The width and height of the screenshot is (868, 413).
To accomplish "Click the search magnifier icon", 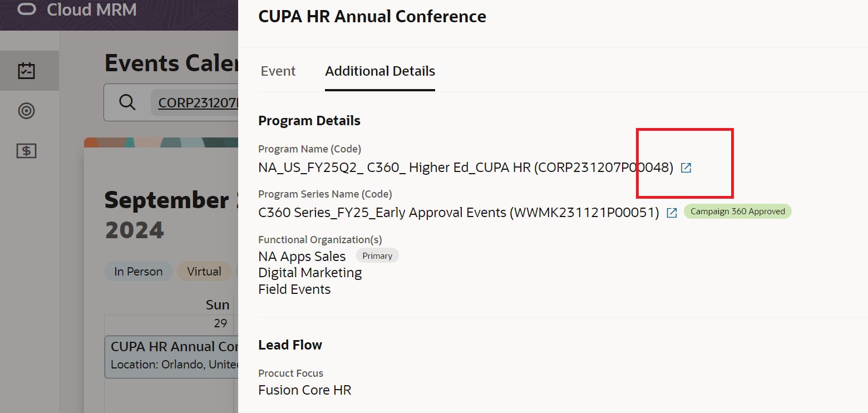I will coord(127,102).
